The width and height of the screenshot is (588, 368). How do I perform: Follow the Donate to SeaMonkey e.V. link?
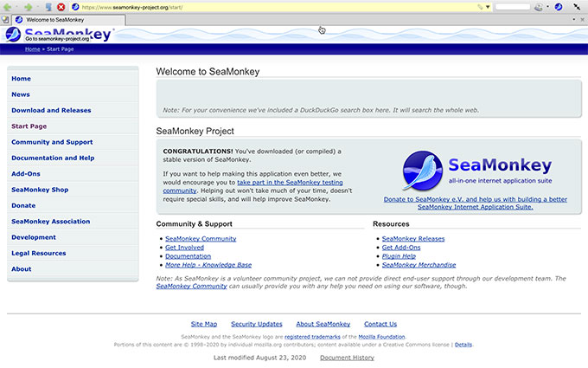(475, 203)
